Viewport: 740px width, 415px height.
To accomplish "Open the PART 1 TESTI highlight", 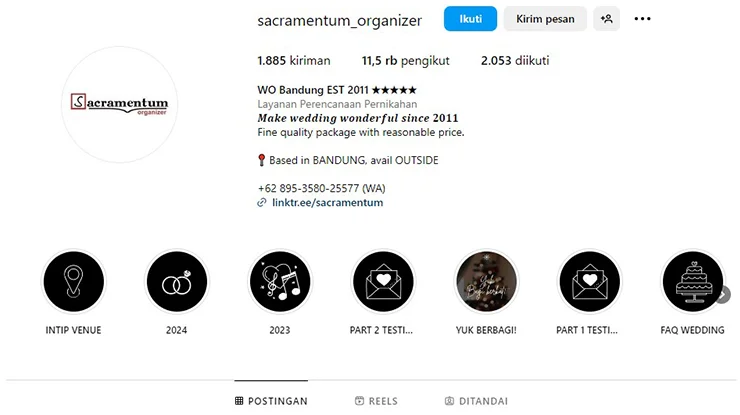I will [x=590, y=282].
